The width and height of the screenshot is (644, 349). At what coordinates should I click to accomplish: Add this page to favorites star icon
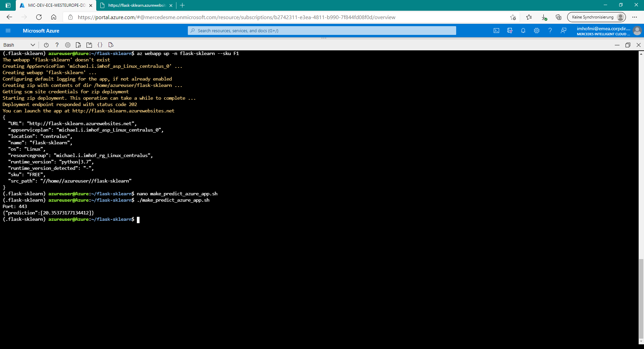click(513, 17)
